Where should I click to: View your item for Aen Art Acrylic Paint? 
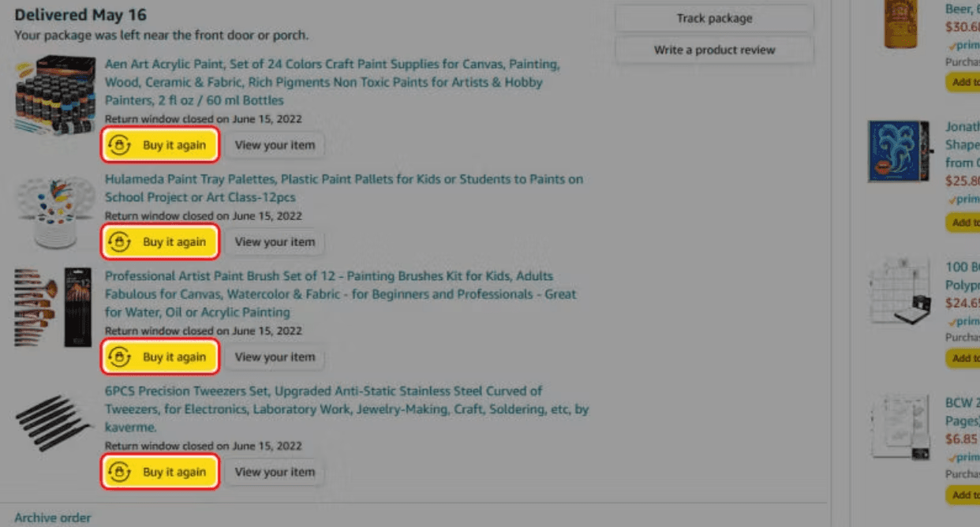click(x=275, y=145)
